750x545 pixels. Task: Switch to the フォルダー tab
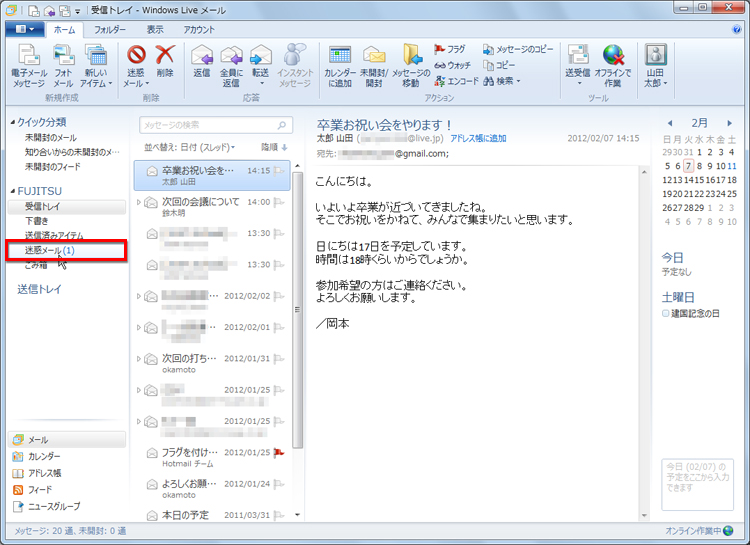(x=110, y=30)
